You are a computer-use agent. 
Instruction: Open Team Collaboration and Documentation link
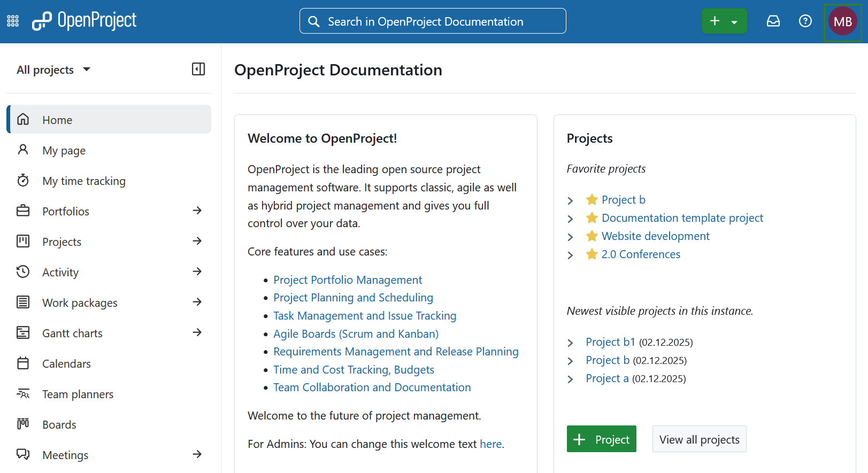372,387
